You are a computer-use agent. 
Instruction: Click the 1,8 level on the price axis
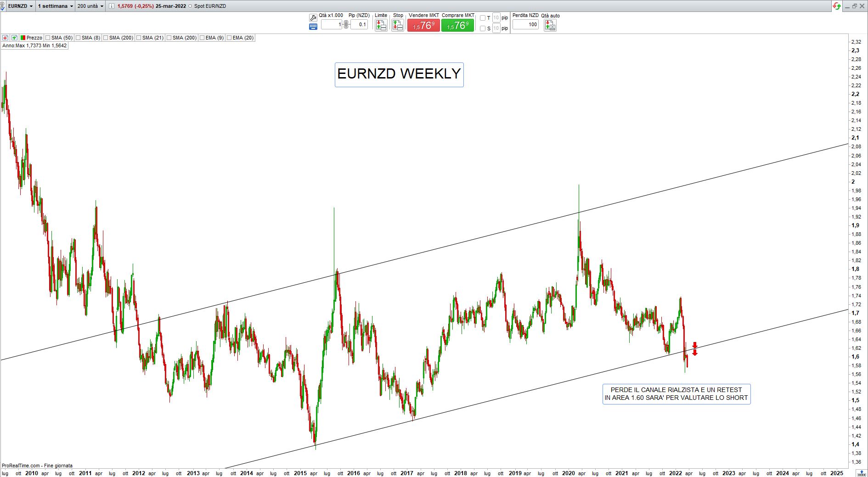click(855, 269)
